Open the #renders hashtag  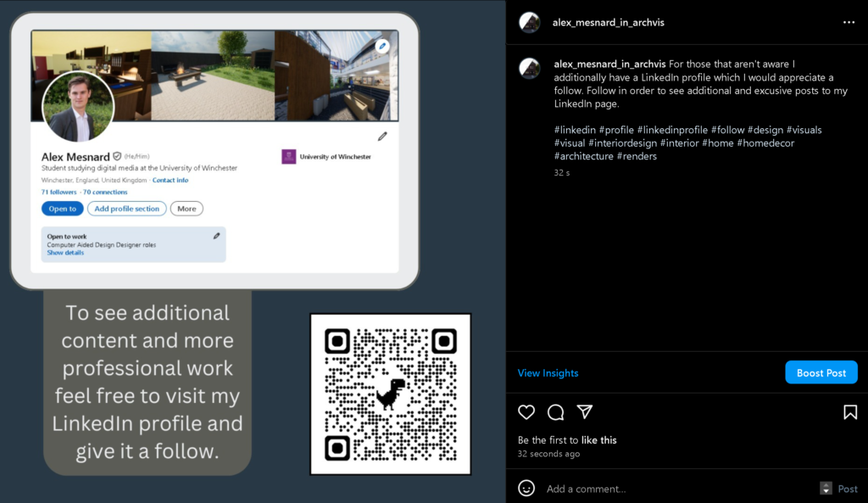click(637, 157)
